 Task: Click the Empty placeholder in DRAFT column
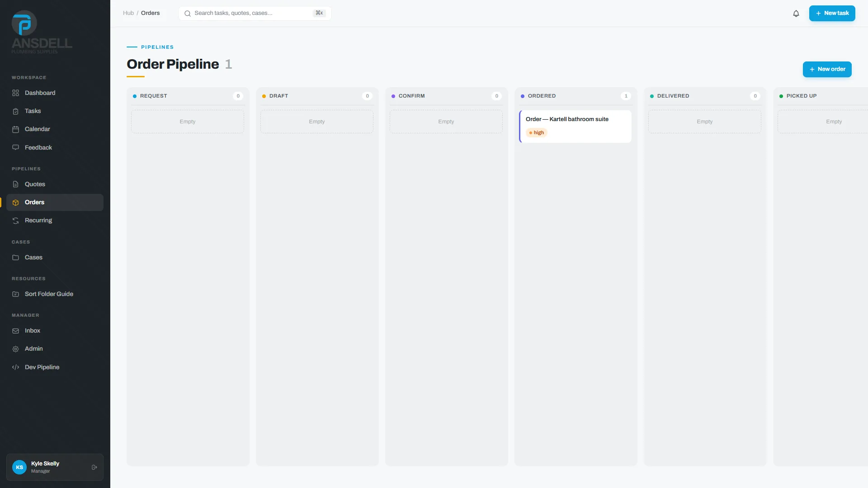point(317,122)
